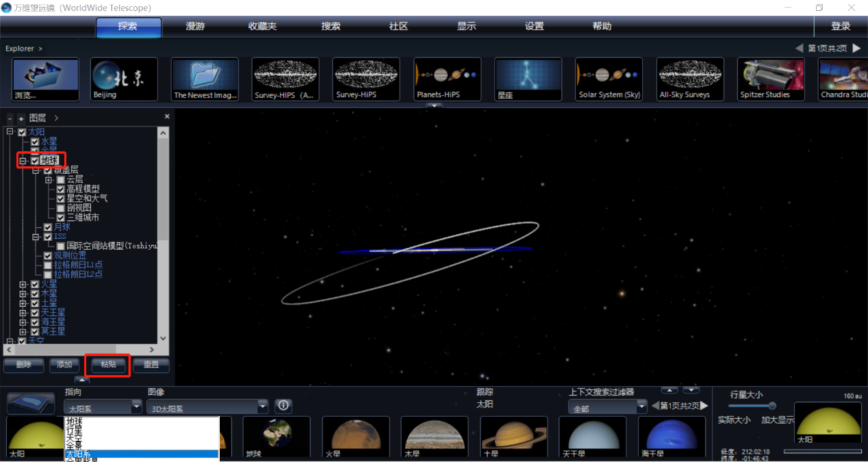This screenshot has height=462, width=868.
Task: Click the 行星大小 planet size slider handle
Action: pos(772,406)
